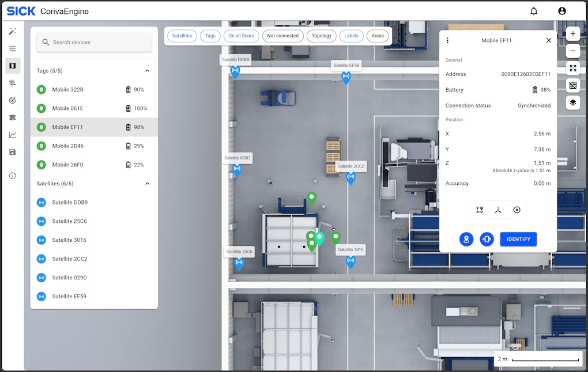Select Satellite DDB9 in the list
588x372 pixels.
[x=94, y=202]
